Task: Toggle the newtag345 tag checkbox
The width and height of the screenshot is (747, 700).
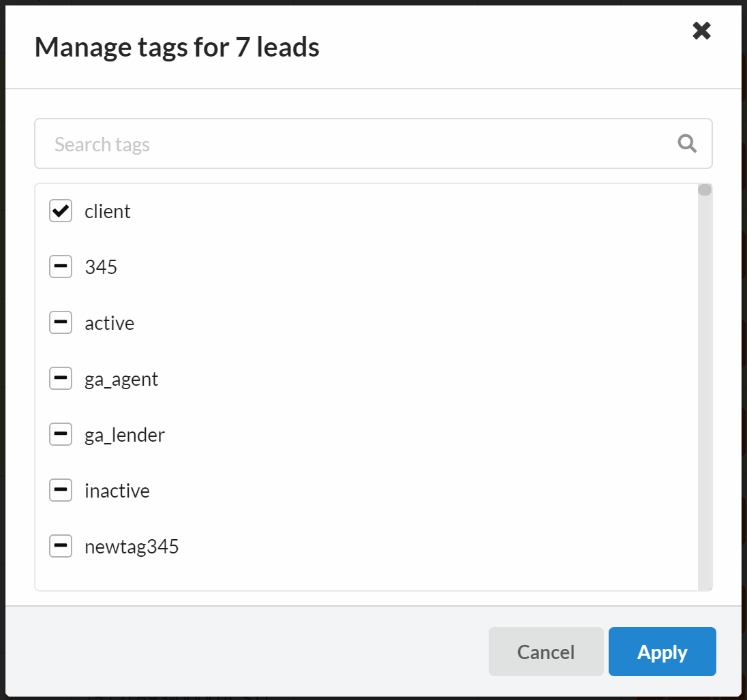Action: (x=60, y=546)
